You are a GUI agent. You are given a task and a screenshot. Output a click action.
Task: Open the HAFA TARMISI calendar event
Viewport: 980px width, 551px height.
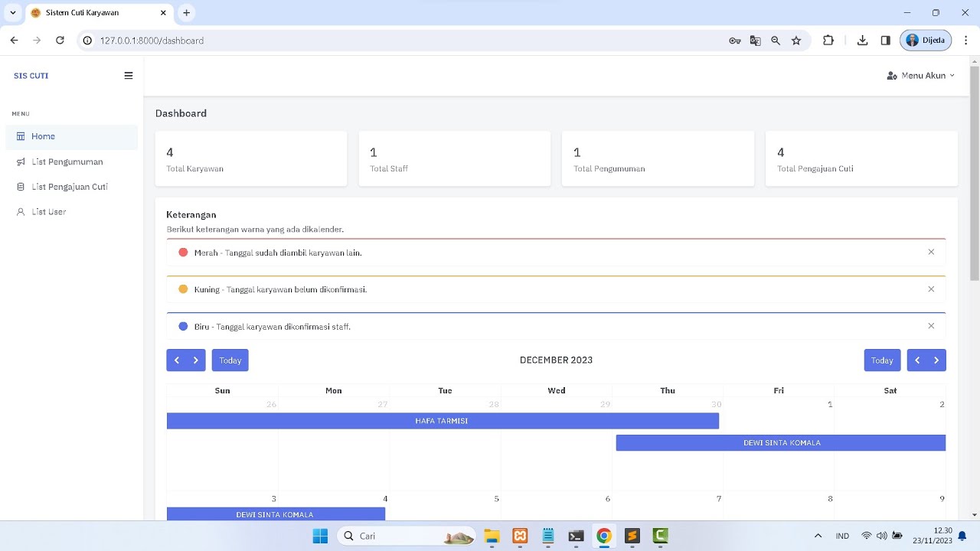pyautogui.click(x=443, y=421)
